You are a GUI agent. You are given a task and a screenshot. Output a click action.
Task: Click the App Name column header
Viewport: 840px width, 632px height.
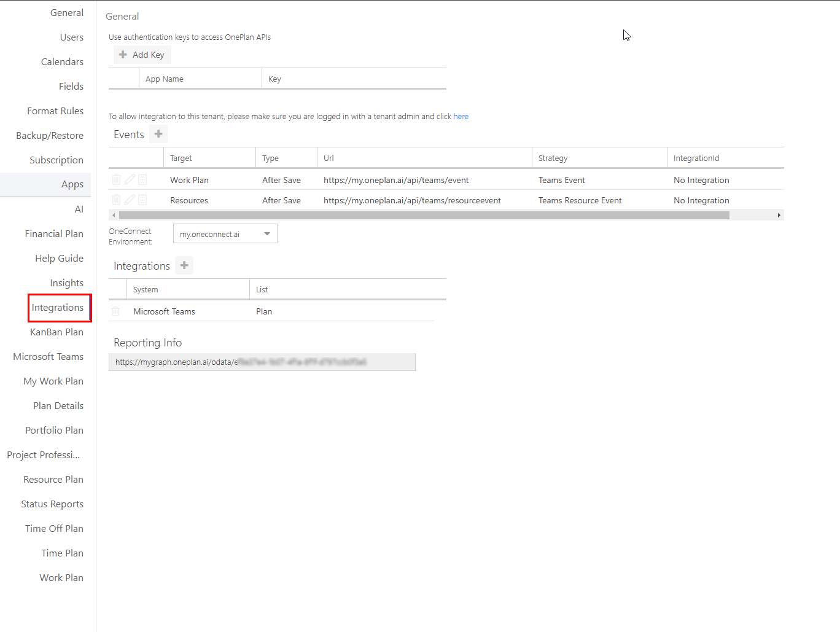pos(200,79)
